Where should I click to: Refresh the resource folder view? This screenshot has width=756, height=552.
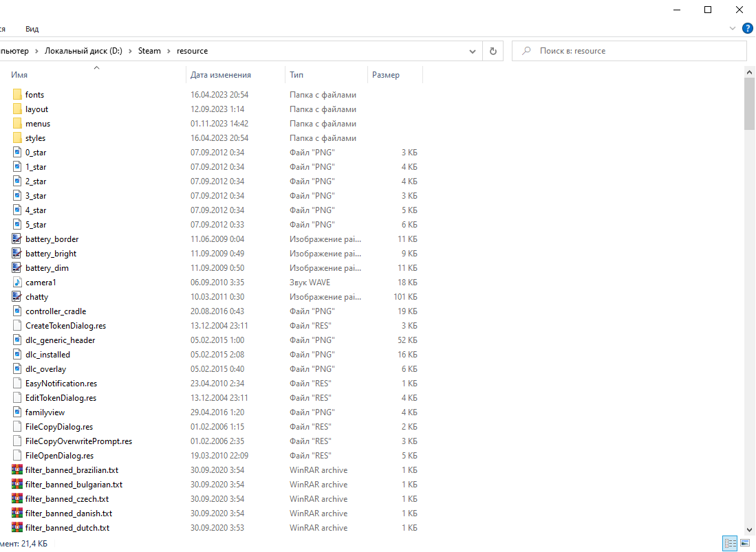click(493, 51)
